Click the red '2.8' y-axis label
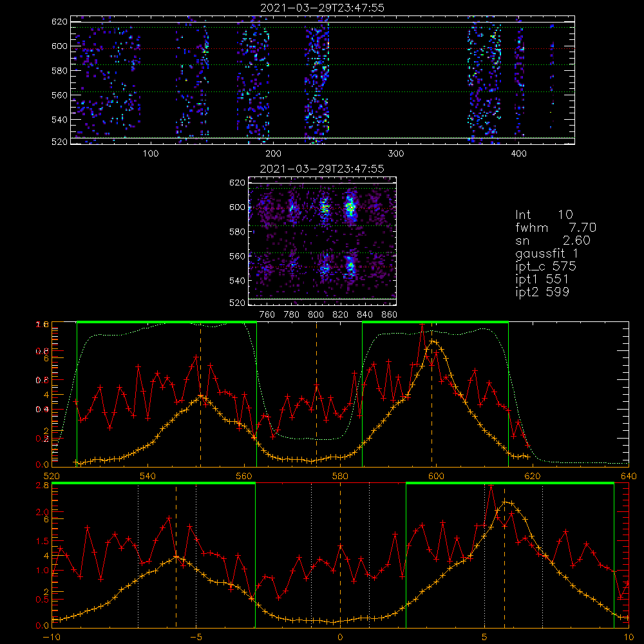This screenshot has height=644, width=644. click(43, 486)
